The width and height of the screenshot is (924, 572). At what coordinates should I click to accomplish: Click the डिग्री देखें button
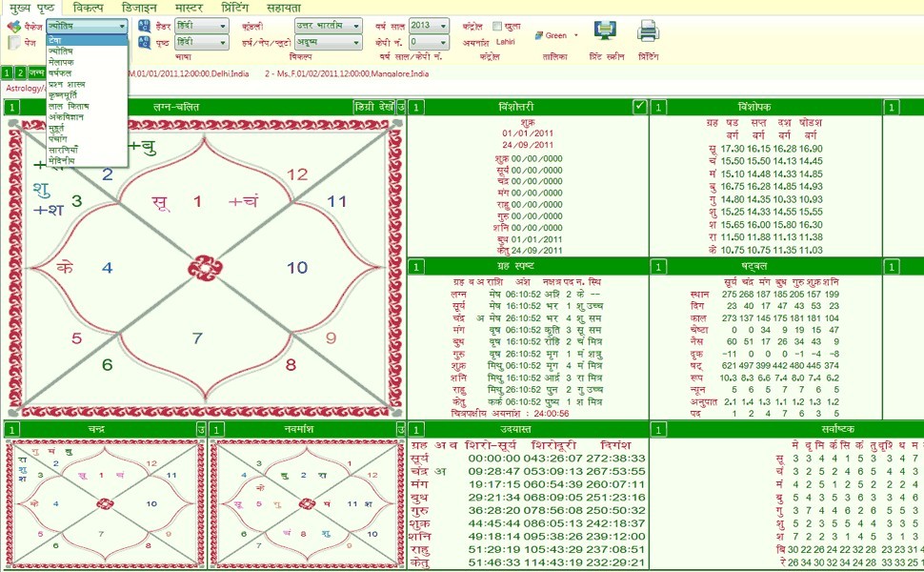pyautogui.click(x=374, y=108)
